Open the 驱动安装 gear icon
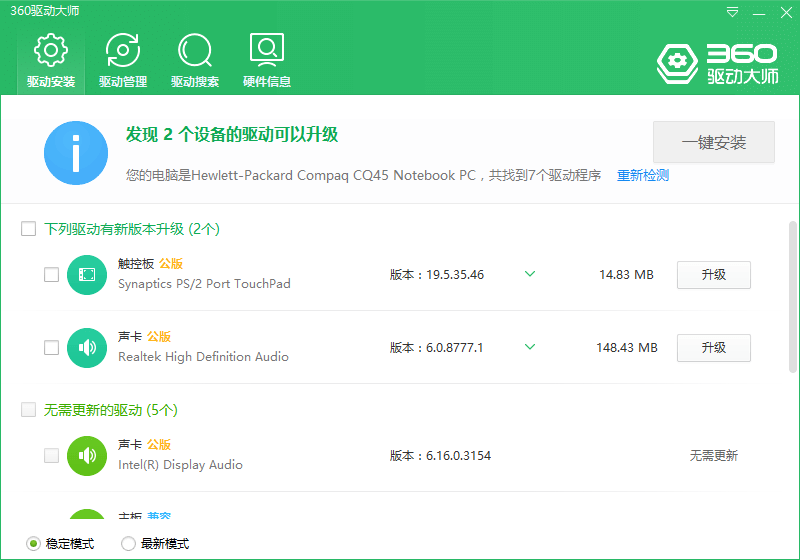 [x=51, y=50]
